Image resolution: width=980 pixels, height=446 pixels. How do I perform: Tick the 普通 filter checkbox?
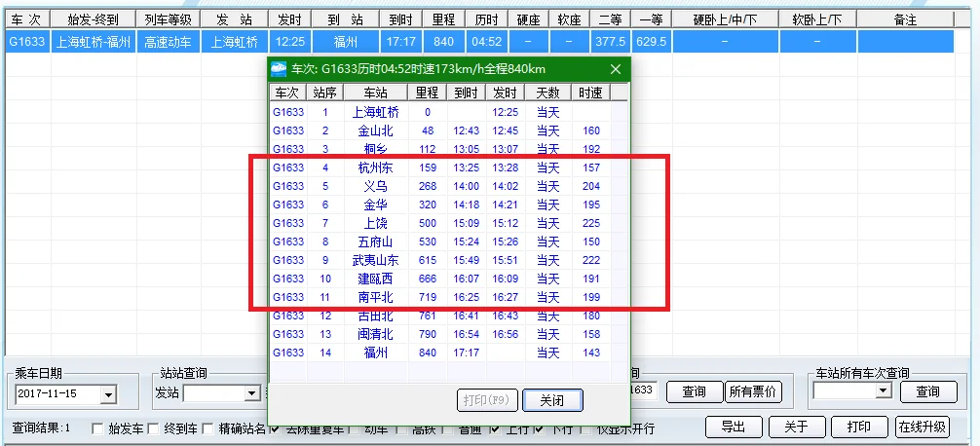tap(448, 428)
